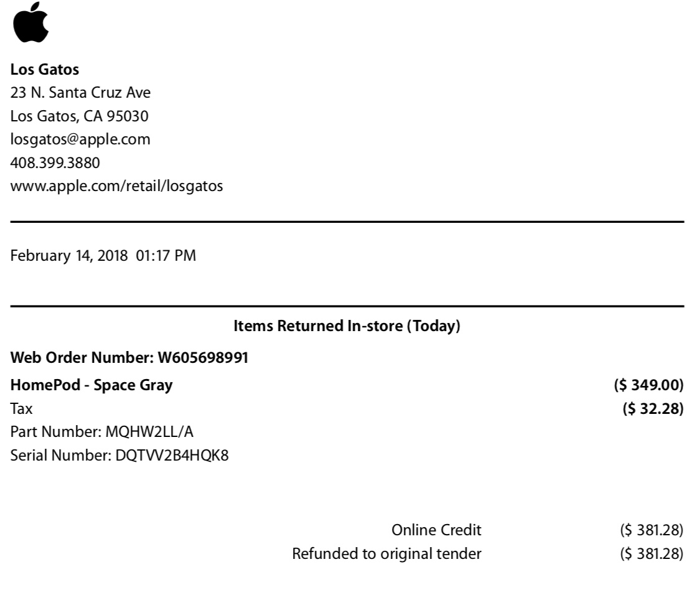Select the Los Gatos store name
The height and width of the screenshot is (600, 700).
coord(45,70)
